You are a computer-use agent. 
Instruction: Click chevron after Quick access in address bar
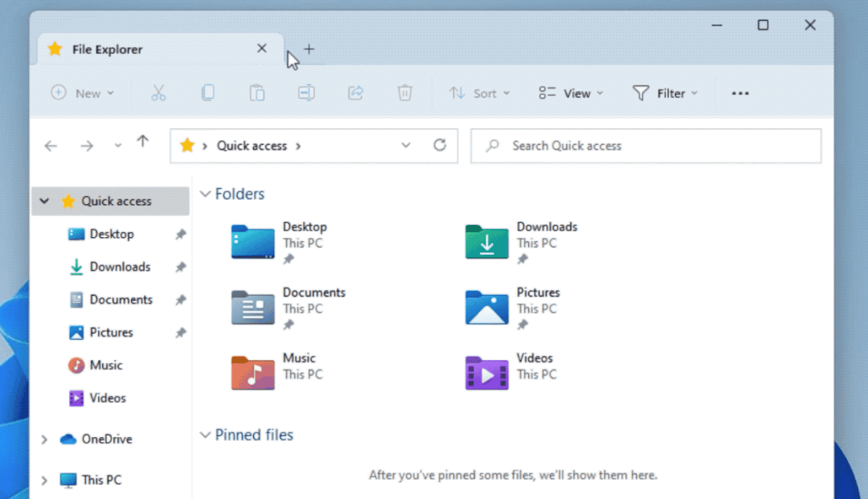(x=298, y=146)
